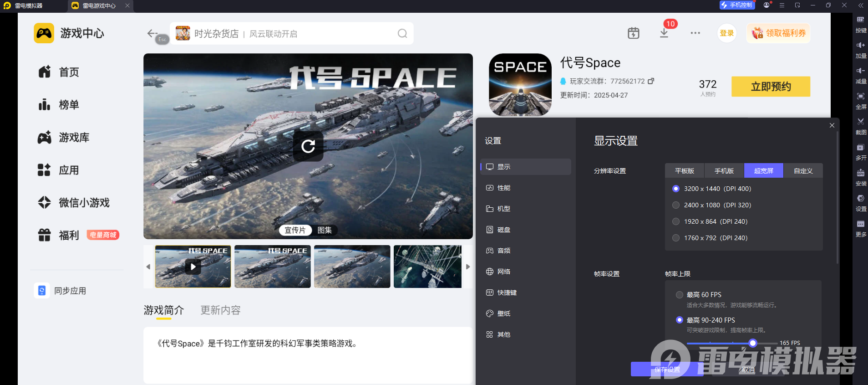The image size is (868, 385).
Task: Open the calendar check-in icon
Action: point(633,33)
